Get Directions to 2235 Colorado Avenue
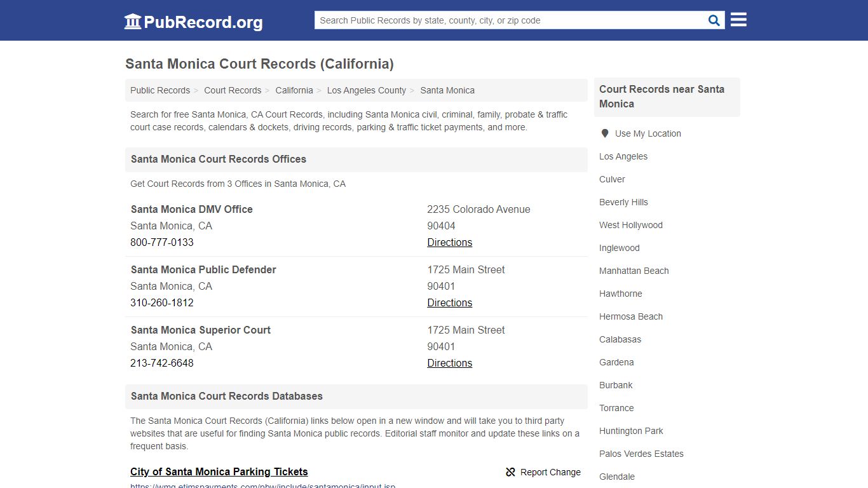The width and height of the screenshot is (868, 488). (450, 242)
